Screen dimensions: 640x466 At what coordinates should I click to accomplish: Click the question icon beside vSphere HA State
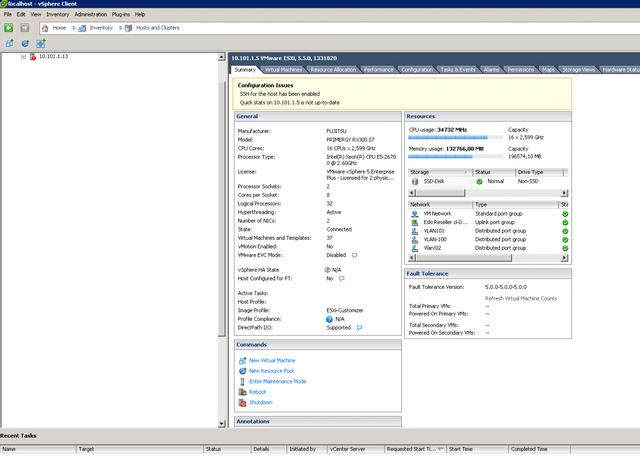pos(327,270)
